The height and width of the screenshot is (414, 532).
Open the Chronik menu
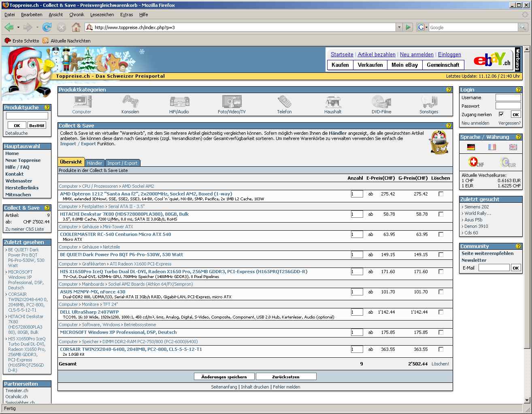[x=77, y=15]
